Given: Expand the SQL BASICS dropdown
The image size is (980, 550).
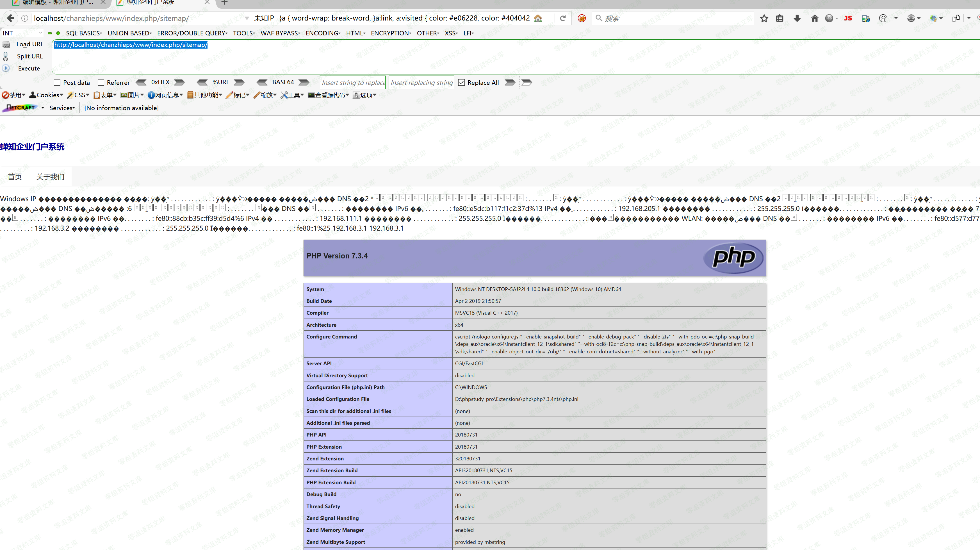Looking at the screenshot, I should pyautogui.click(x=84, y=33).
